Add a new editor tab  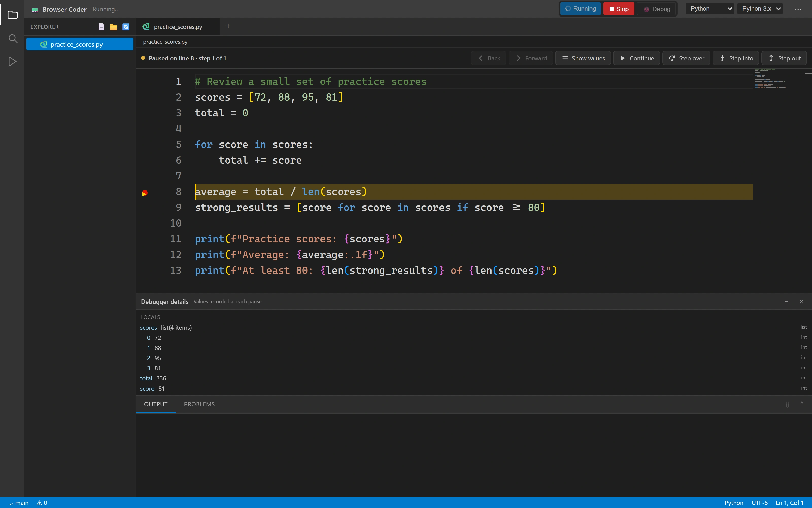[x=228, y=26]
